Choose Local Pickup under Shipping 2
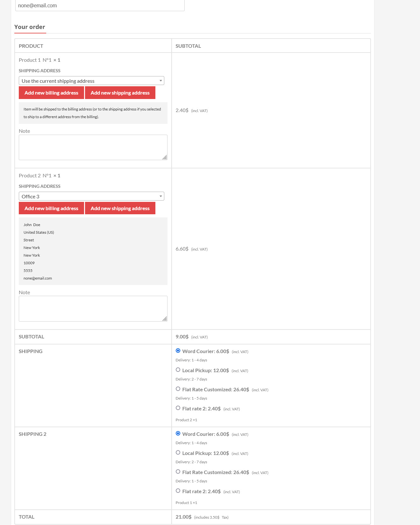 pos(178,453)
